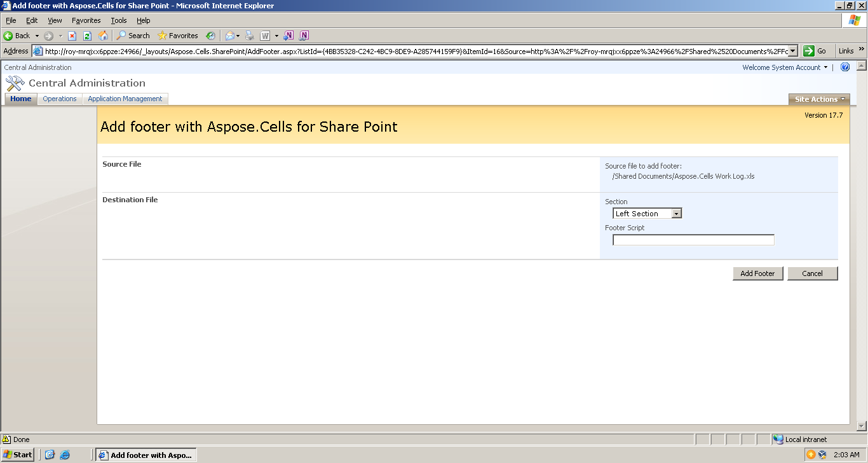Open the address bar URL dropdown
This screenshot has height=463, width=868.
tap(793, 51)
